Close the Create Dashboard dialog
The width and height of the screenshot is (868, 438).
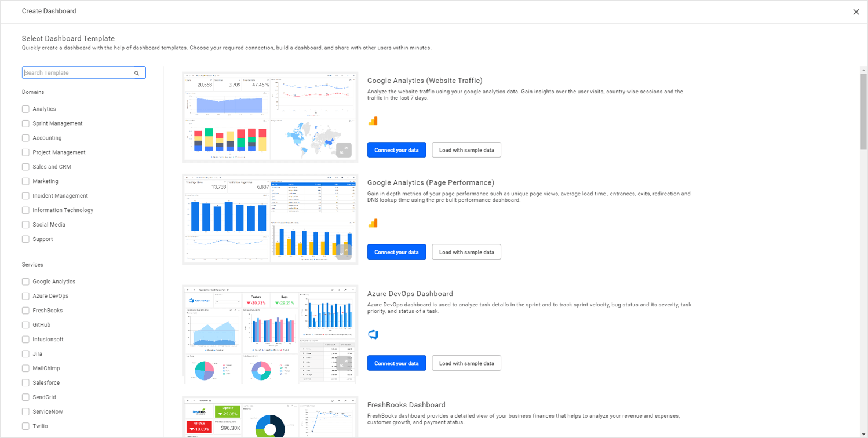click(x=856, y=12)
